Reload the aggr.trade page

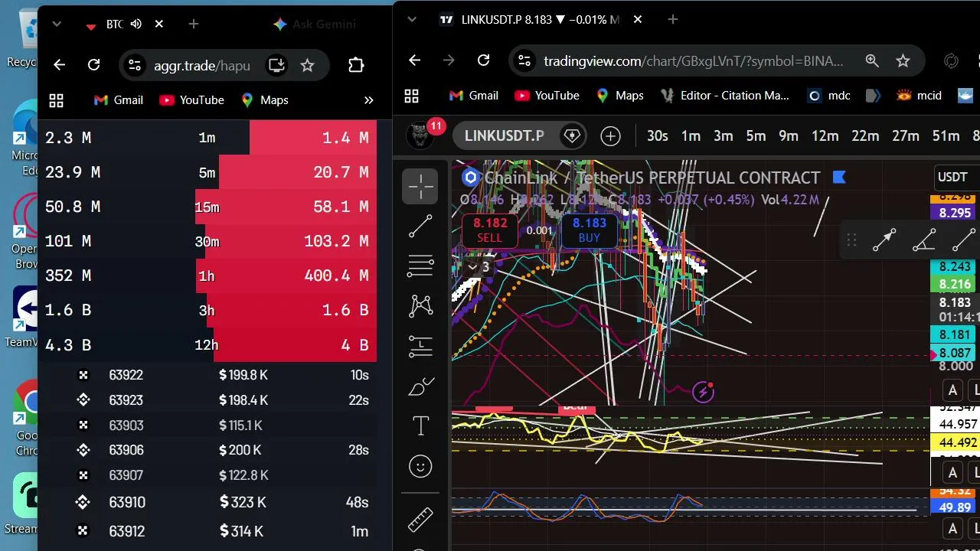point(93,65)
